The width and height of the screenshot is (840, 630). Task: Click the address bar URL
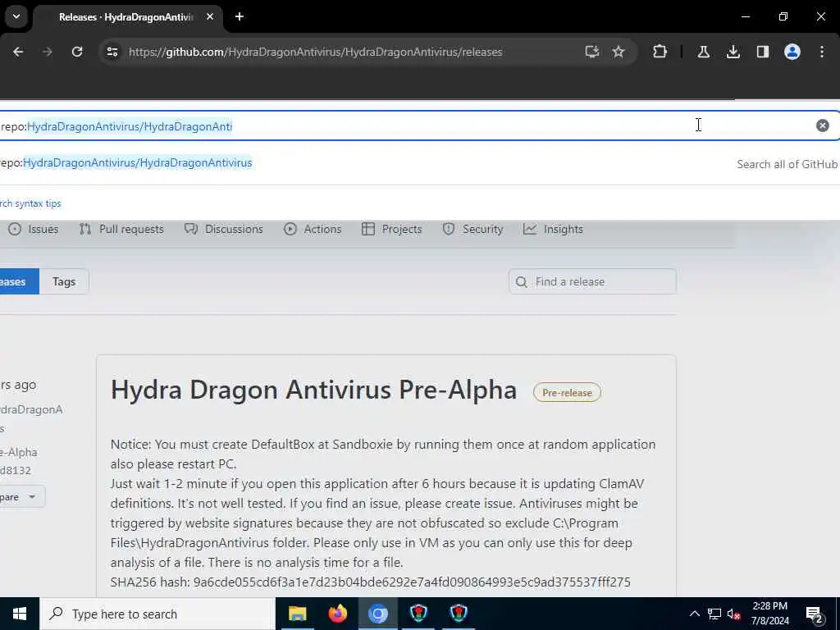tap(315, 52)
